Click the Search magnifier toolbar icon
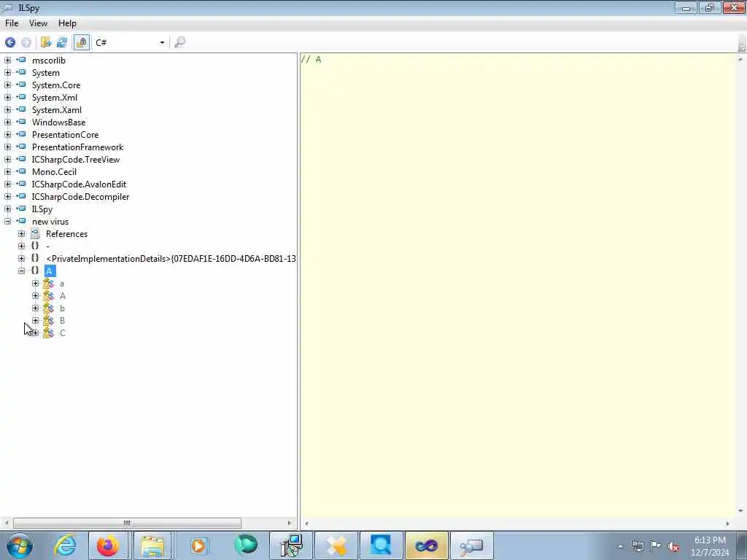Image resolution: width=747 pixels, height=560 pixels. coord(179,42)
